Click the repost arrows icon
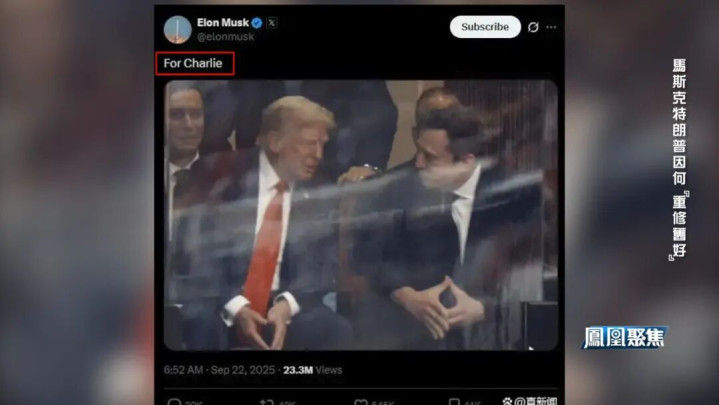Screen dimensions: 719x405 [266, 402]
